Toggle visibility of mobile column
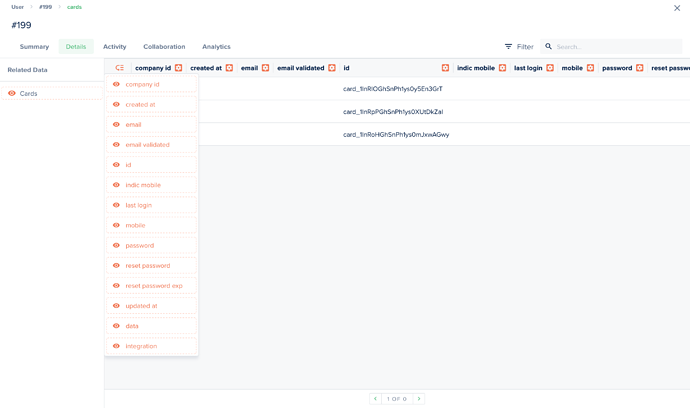Image resolution: width=690 pixels, height=408 pixels. tap(116, 225)
